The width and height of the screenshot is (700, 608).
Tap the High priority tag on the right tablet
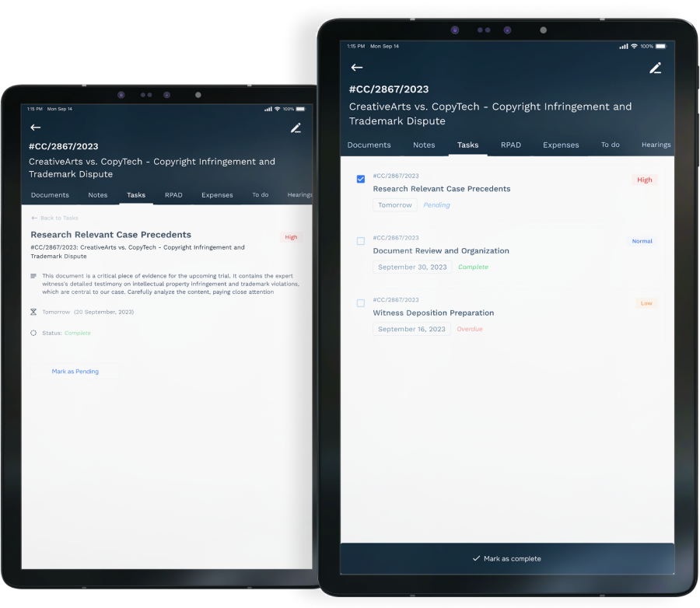pyautogui.click(x=644, y=180)
